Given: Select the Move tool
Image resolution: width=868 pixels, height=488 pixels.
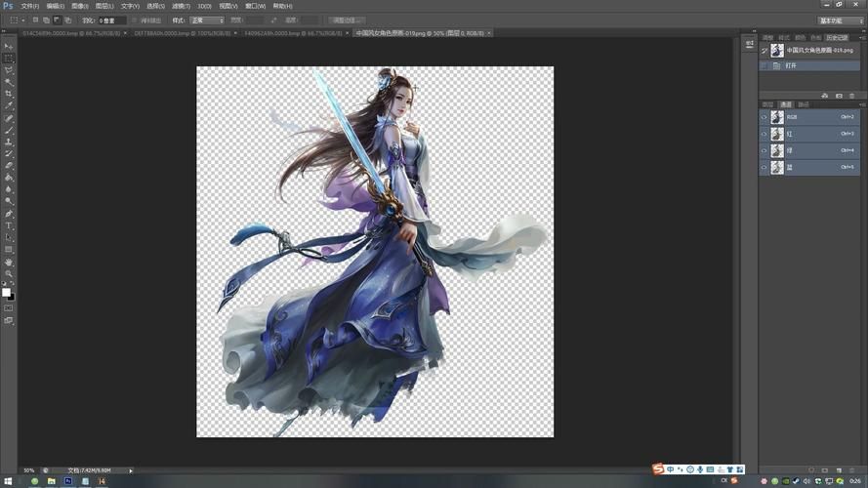Looking at the screenshot, I should 9,47.
